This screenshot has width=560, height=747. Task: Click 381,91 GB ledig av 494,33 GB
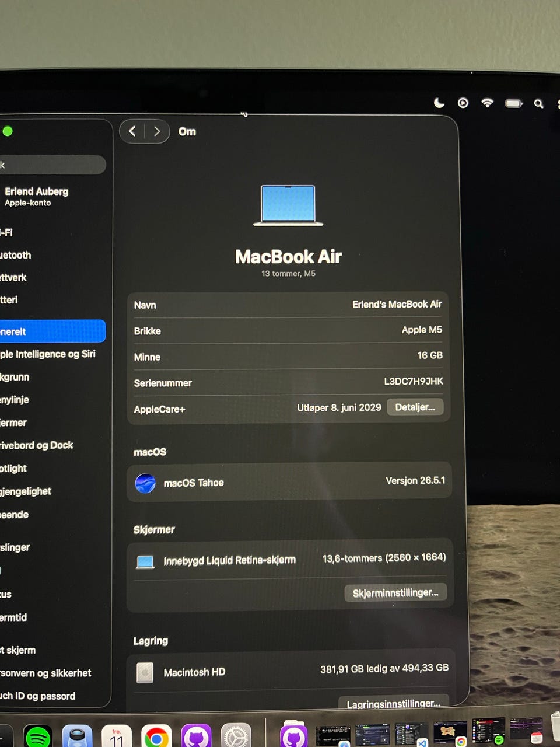tap(384, 668)
